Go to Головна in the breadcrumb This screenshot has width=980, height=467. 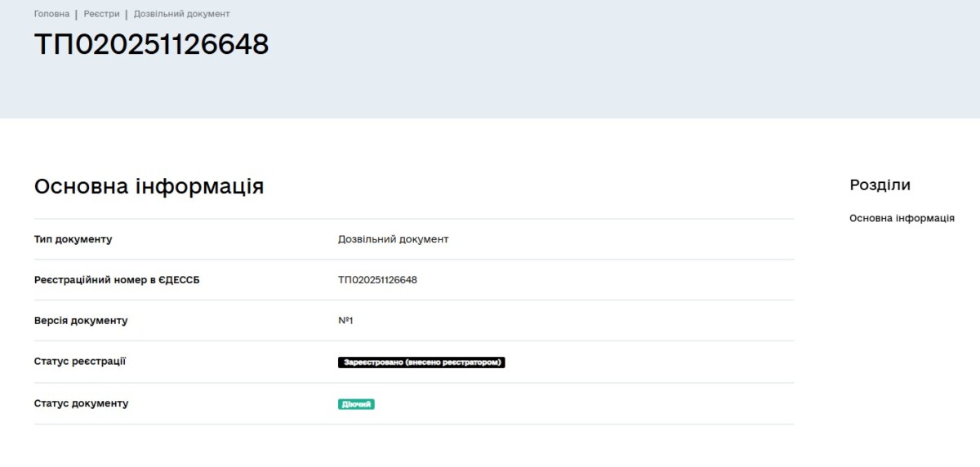pos(51,14)
